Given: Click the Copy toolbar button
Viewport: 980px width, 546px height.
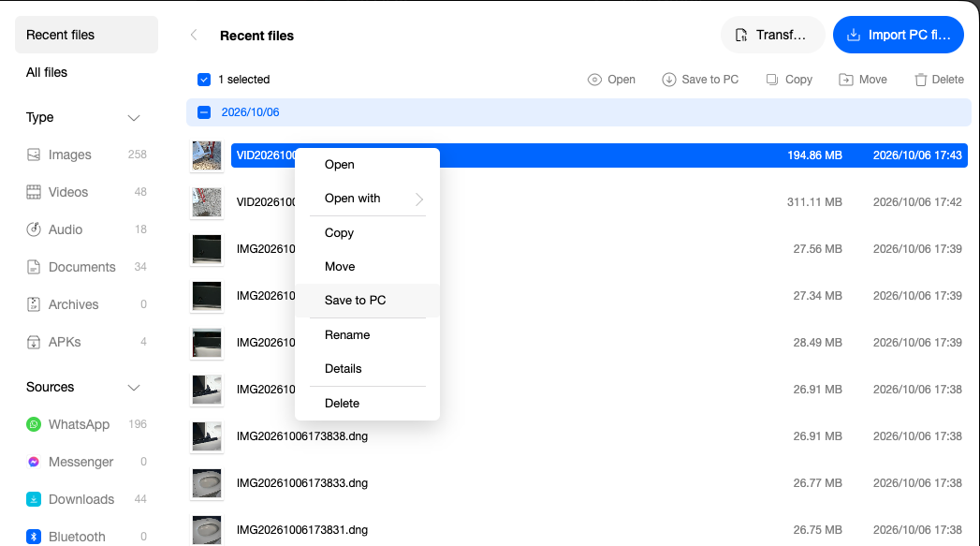Looking at the screenshot, I should [789, 80].
